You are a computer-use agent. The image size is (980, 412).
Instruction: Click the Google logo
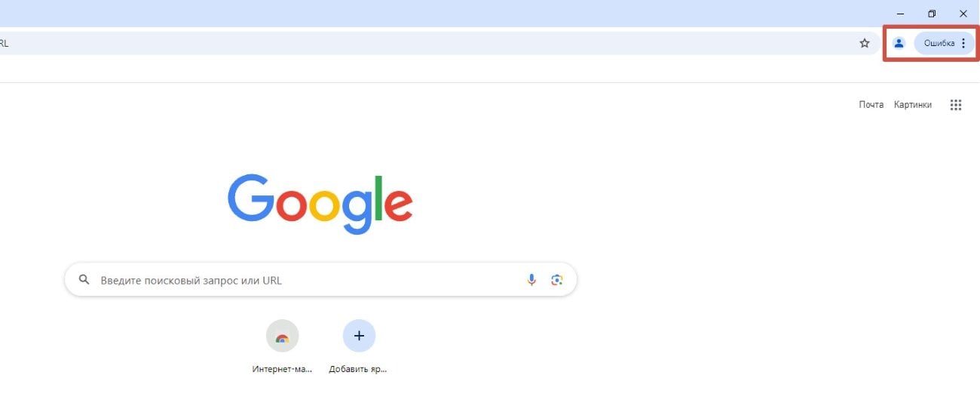pyautogui.click(x=320, y=204)
